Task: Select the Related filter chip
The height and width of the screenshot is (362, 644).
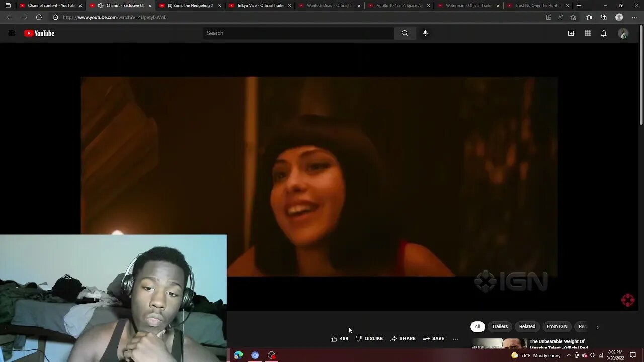Action: pyautogui.click(x=527, y=327)
